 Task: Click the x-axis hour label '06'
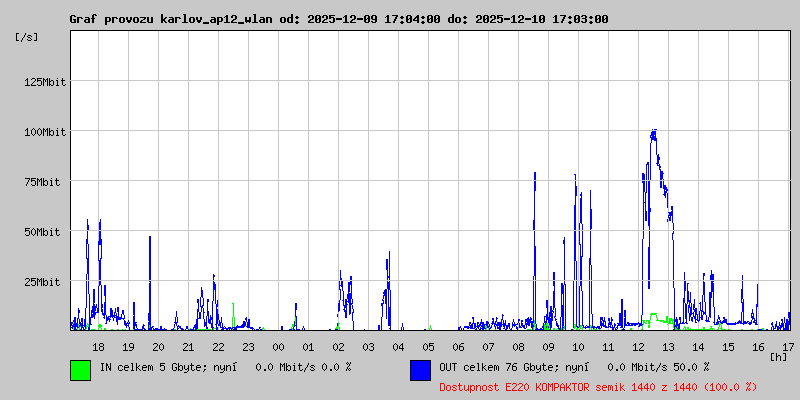459,347
